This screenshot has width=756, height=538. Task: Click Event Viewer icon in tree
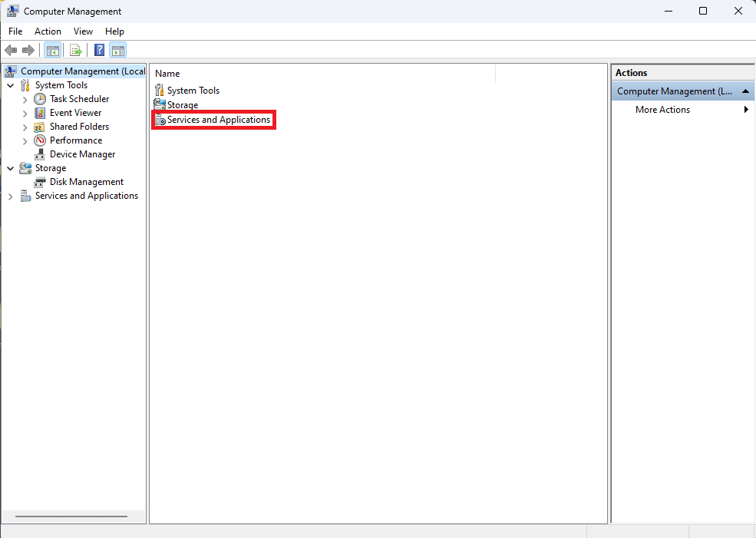tap(40, 113)
